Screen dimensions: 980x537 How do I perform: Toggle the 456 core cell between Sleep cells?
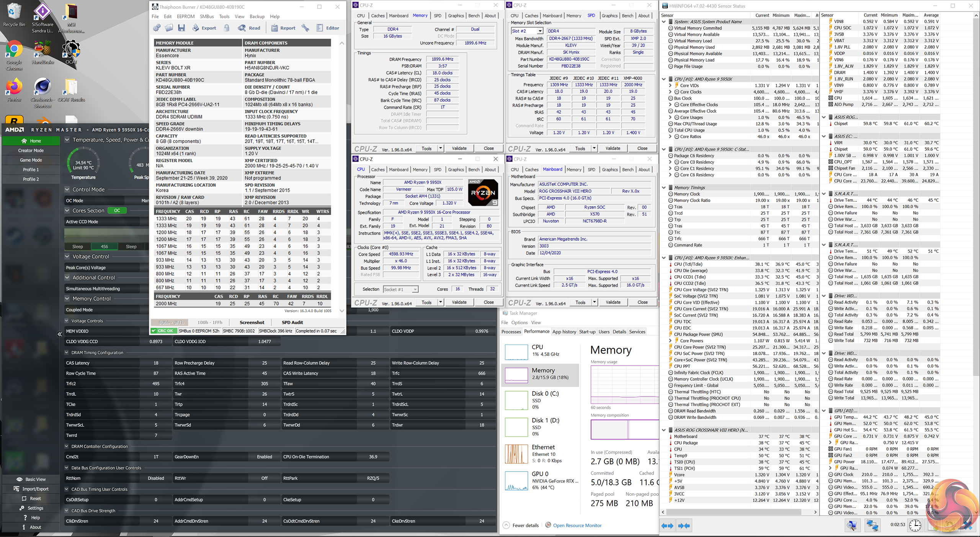(104, 246)
